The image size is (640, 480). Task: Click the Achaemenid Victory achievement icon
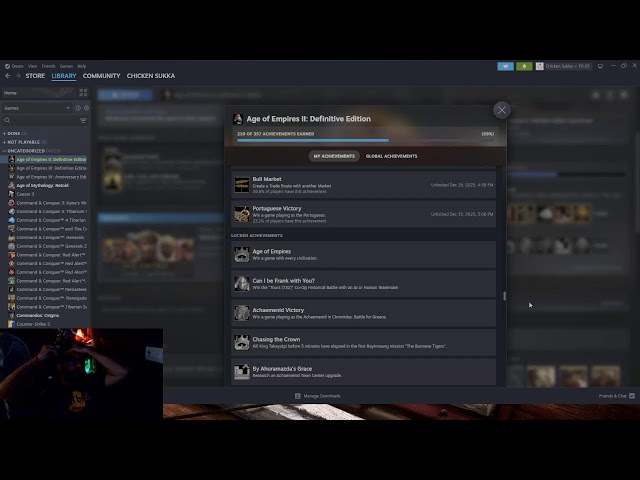pyautogui.click(x=242, y=313)
